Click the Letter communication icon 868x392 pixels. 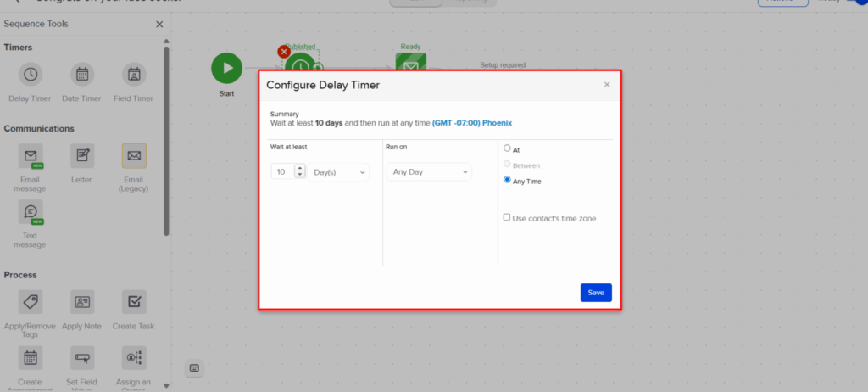pos(82,156)
